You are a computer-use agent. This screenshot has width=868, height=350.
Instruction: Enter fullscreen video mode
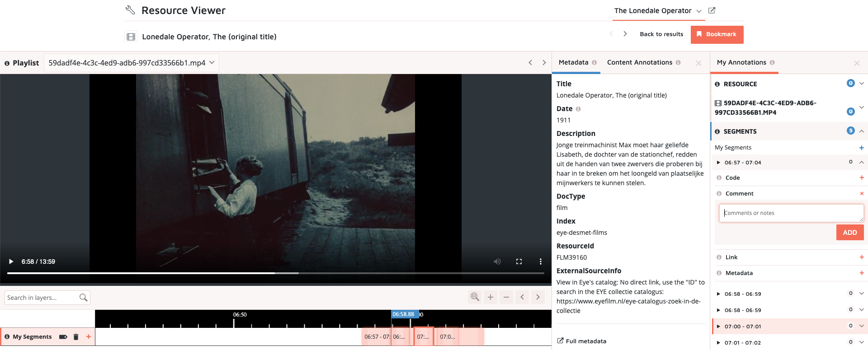pyautogui.click(x=519, y=261)
